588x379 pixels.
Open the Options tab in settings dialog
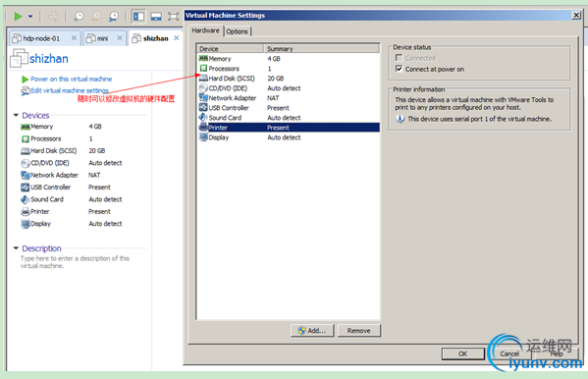click(x=237, y=31)
